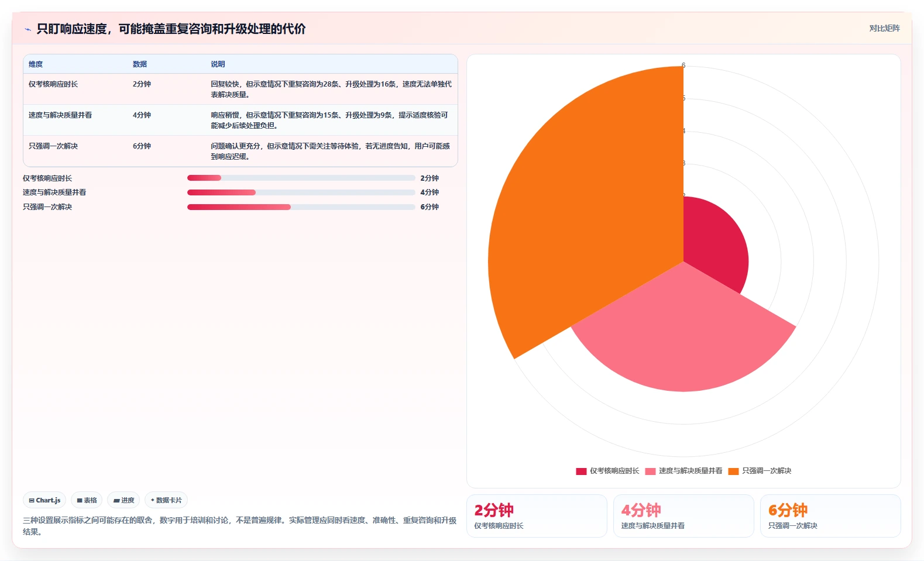Viewport: 924px width, 561px height.
Task: Select table cell 速度与解决质量并看
Action: pos(60,115)
